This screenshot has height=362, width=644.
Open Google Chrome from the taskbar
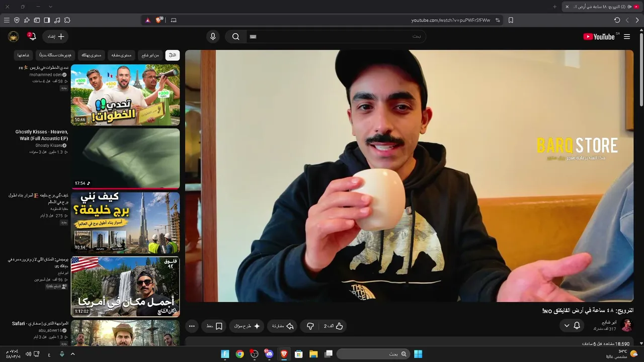click(x=240, y=354)
